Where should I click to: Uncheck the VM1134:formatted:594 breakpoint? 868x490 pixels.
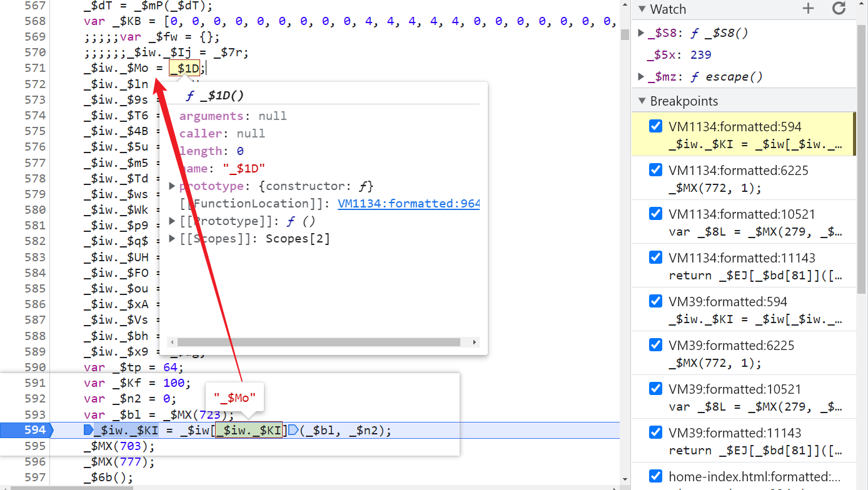coord(655,126)
